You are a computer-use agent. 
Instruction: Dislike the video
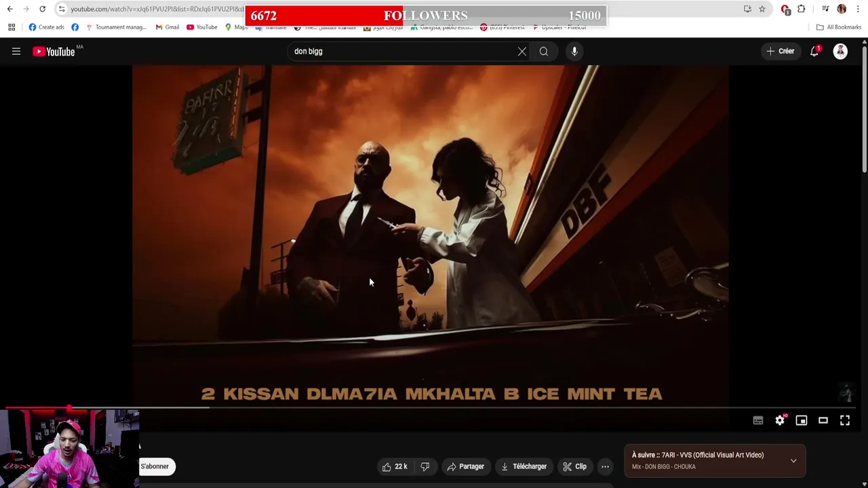(x=425, y=466)
